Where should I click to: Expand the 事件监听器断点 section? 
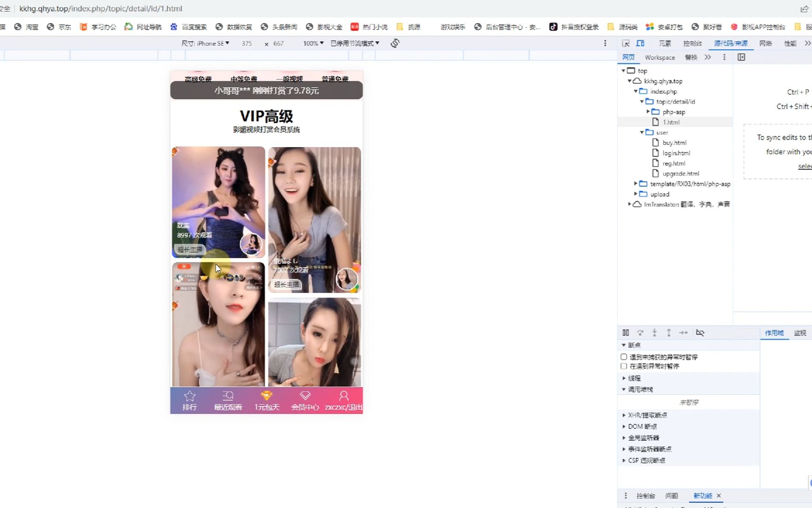(624, 449)
